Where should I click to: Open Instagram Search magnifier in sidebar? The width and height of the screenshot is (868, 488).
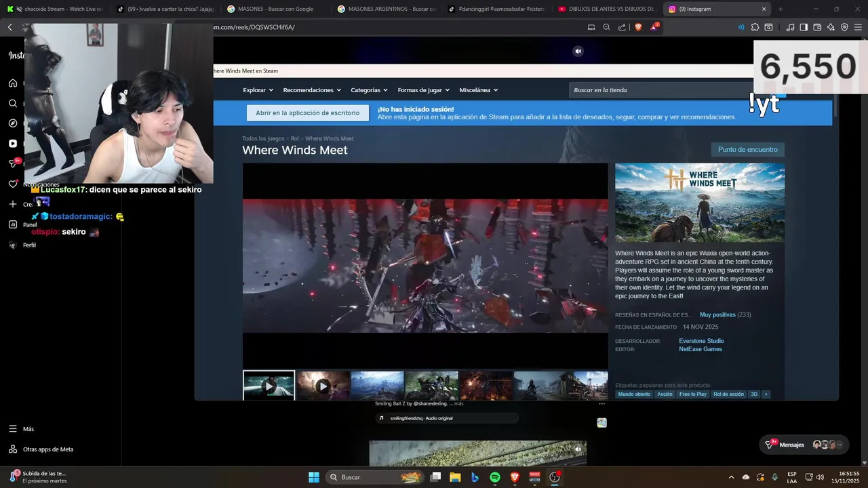point(13,103)
